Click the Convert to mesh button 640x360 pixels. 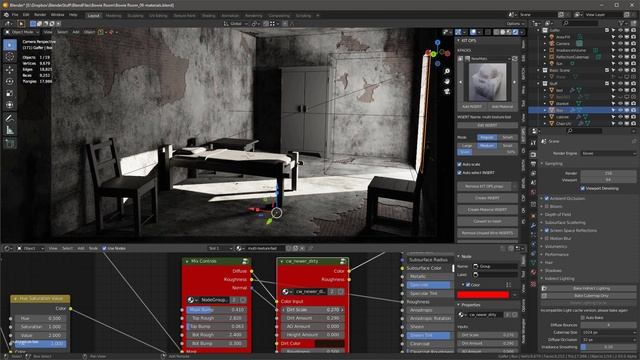point(487,222)
